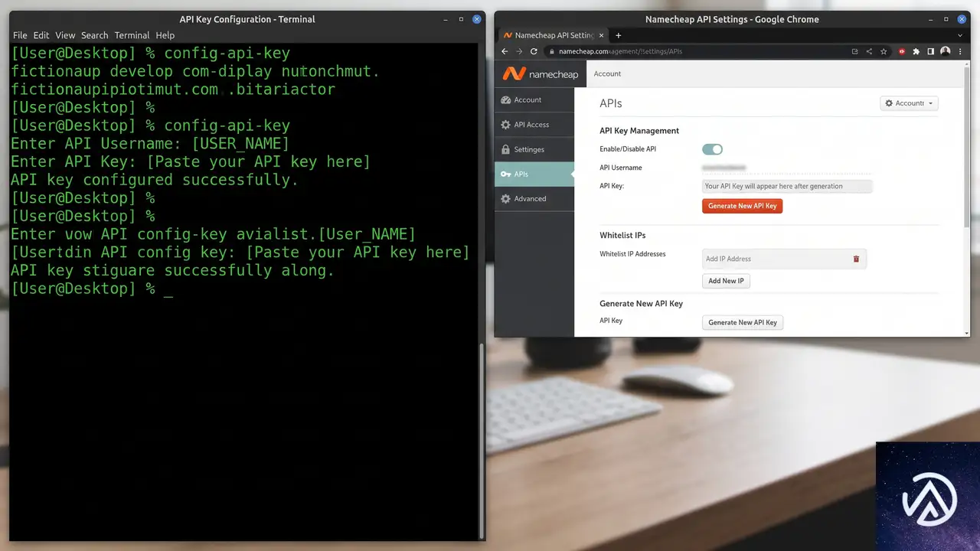
Task: Expand the Account dropdown button
Action: pyautogui.click(x=909, y=103)
